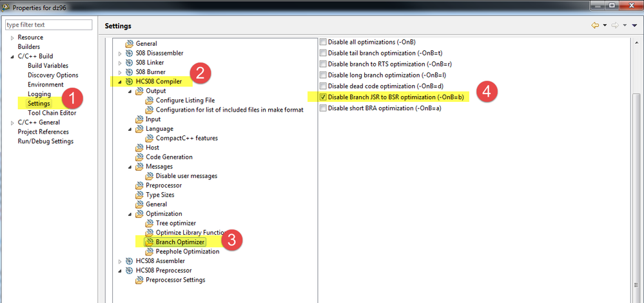
Task: Select Build Variables page
Action: [48, 66]
